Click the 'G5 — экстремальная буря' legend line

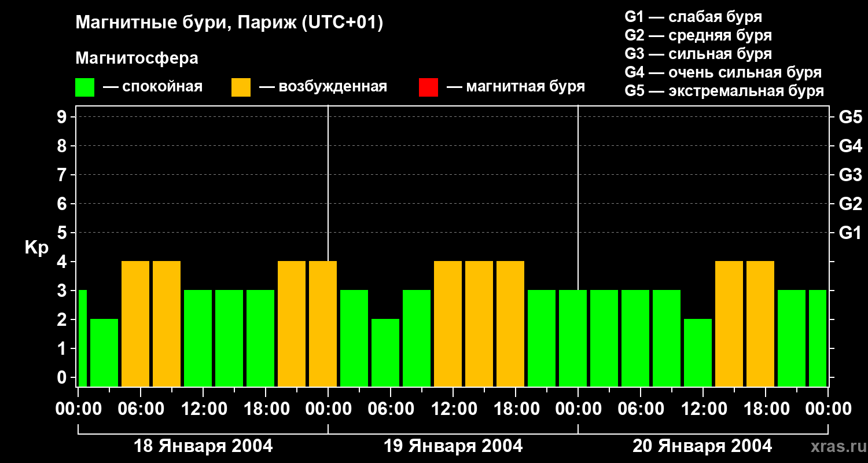point(724,91)
